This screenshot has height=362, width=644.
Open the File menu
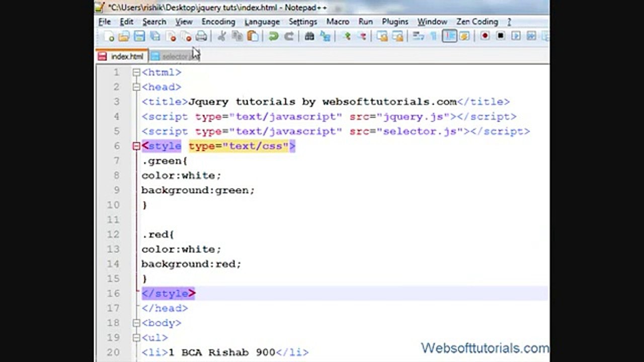105,22
